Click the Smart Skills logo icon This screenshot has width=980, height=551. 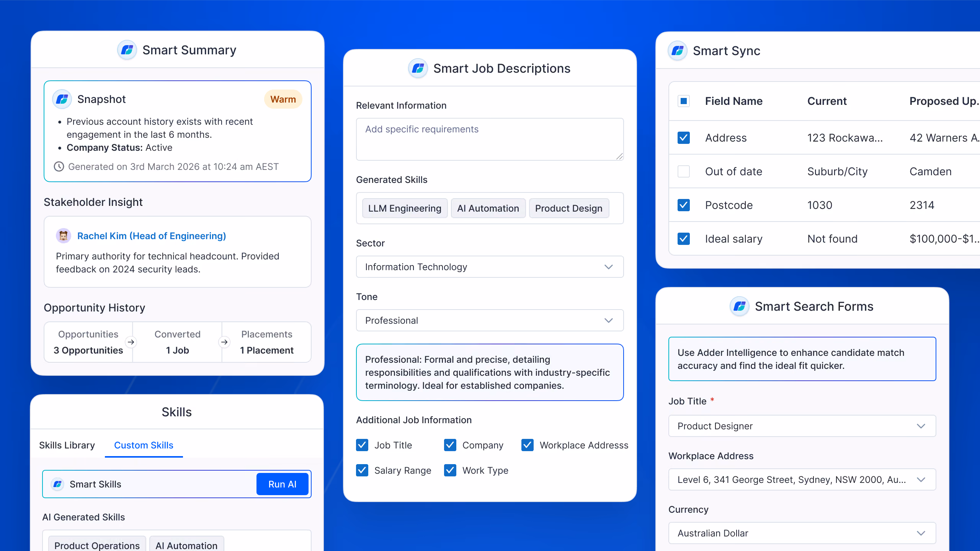tap(57, 484)
